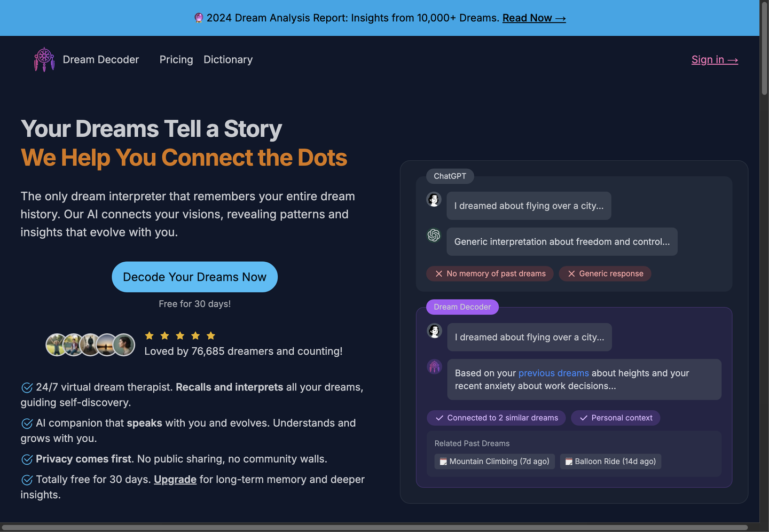
Task: Open the Upgrade link for long-term memory
Action: [175, 480]
